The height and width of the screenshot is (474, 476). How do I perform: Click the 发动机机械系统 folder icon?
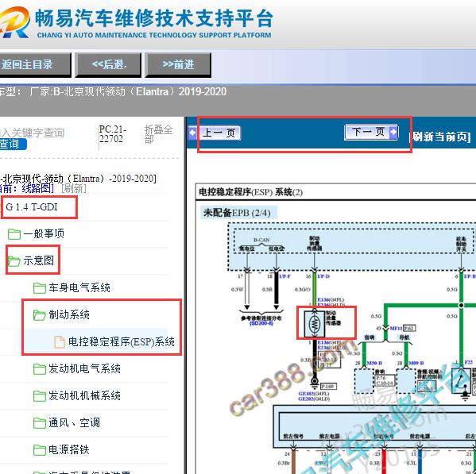40,395
